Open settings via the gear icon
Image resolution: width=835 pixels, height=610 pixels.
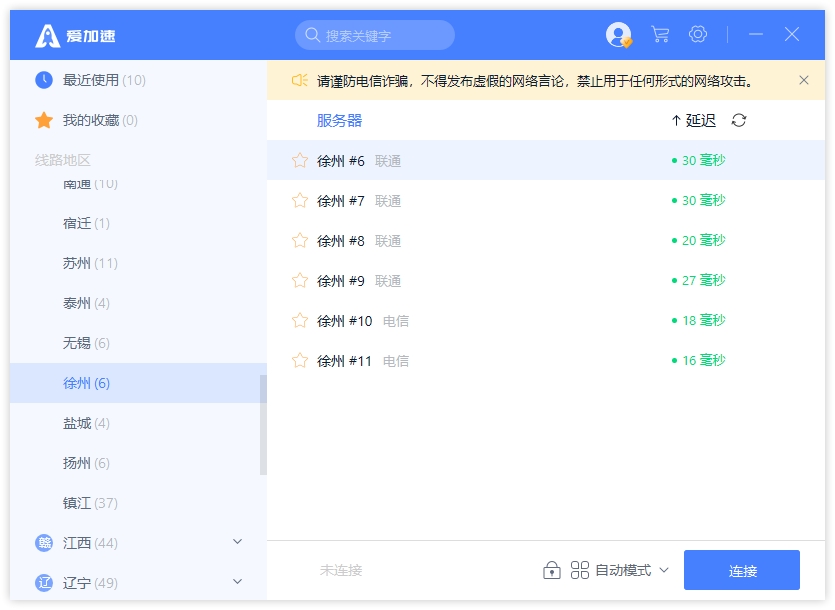(698, 35)
